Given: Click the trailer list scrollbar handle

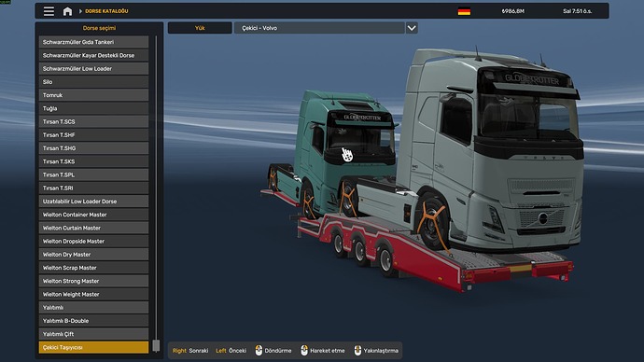Looking at the screenshot, I should pyautogui.click(x=156, y=345).
